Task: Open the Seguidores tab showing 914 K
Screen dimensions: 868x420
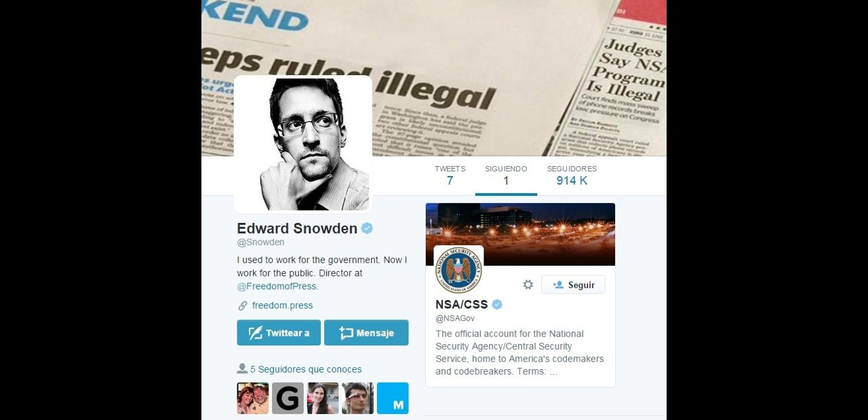Action: (572, 175)
